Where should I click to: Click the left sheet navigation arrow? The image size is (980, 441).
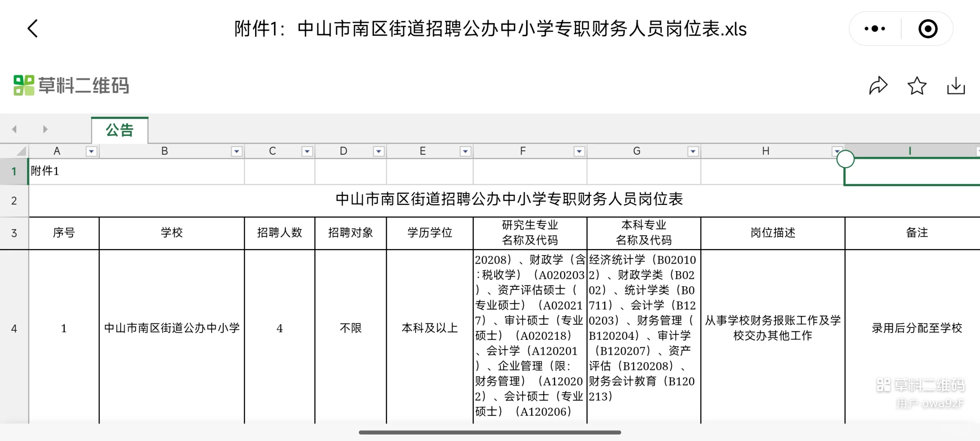coord(14,129)
